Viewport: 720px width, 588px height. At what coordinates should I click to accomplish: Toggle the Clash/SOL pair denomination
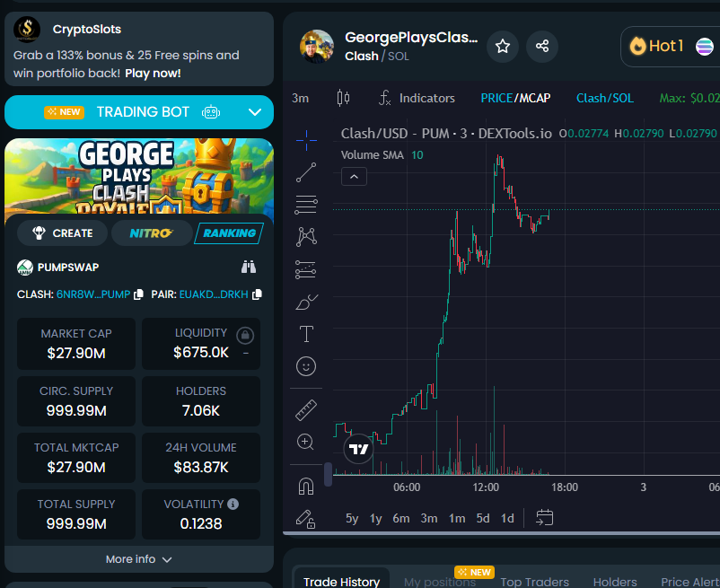pyautogui.click(x=605, y=98)
